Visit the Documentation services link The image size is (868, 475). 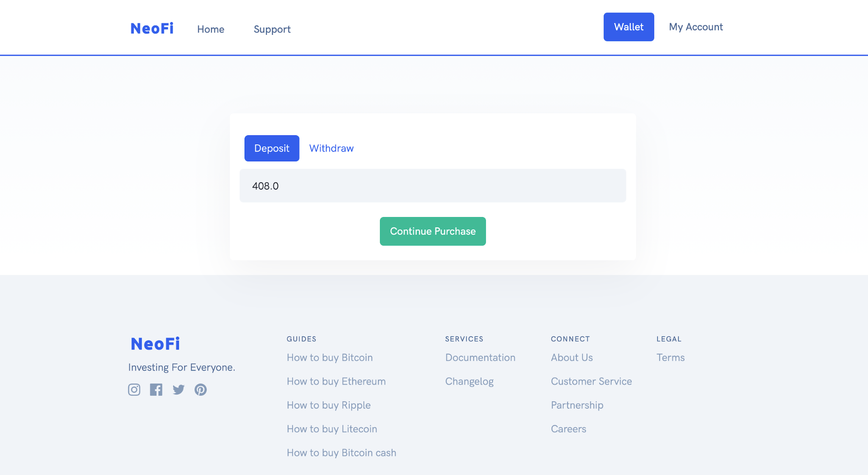(480, 358)
